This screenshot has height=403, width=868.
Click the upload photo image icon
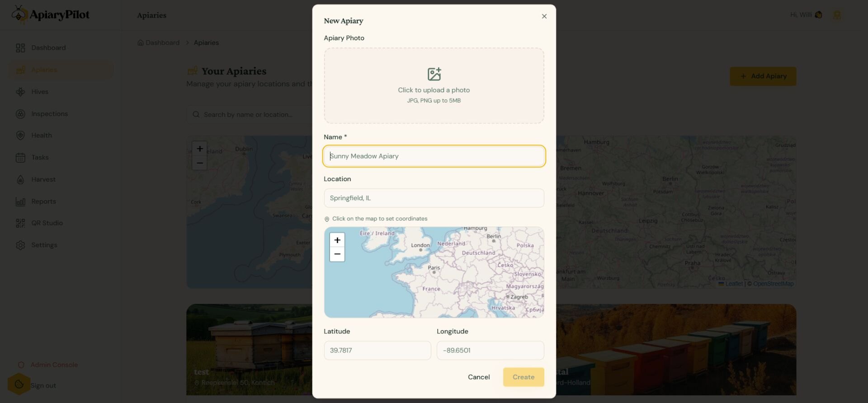click(434, 74)
